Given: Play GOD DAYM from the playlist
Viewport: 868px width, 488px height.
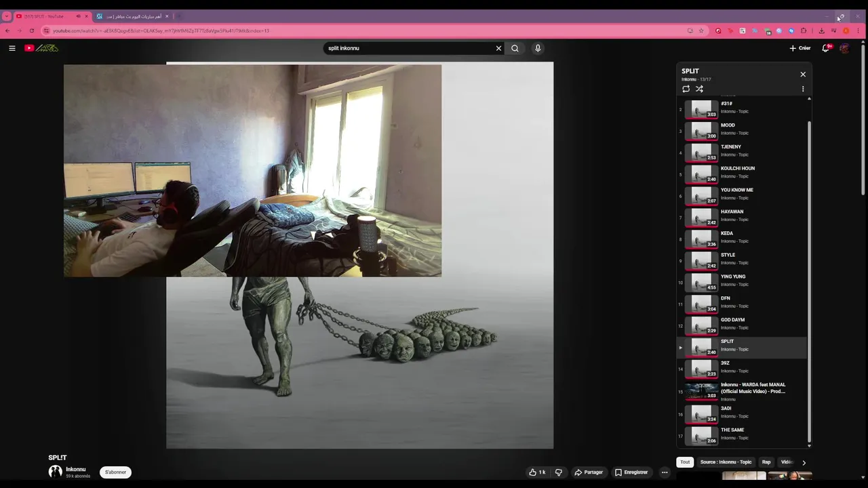Looking at the screenshot, I should [742, 326].
